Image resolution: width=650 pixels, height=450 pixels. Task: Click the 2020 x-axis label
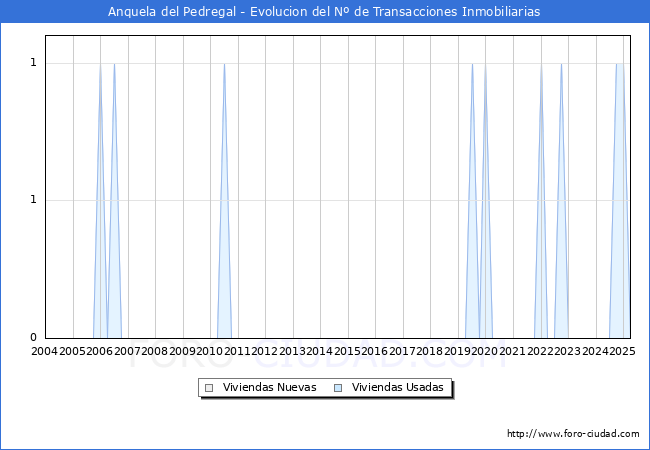[485, 351]
